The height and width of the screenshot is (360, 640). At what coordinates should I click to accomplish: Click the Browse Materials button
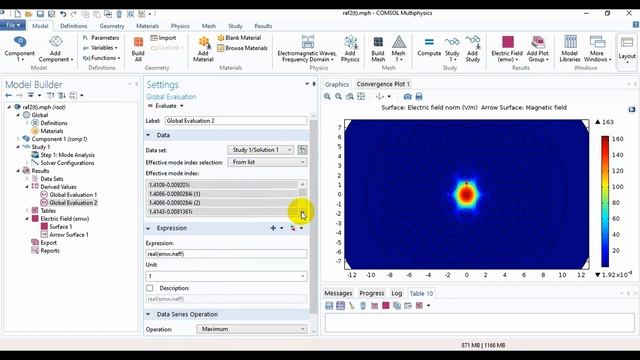pos(242,48)
